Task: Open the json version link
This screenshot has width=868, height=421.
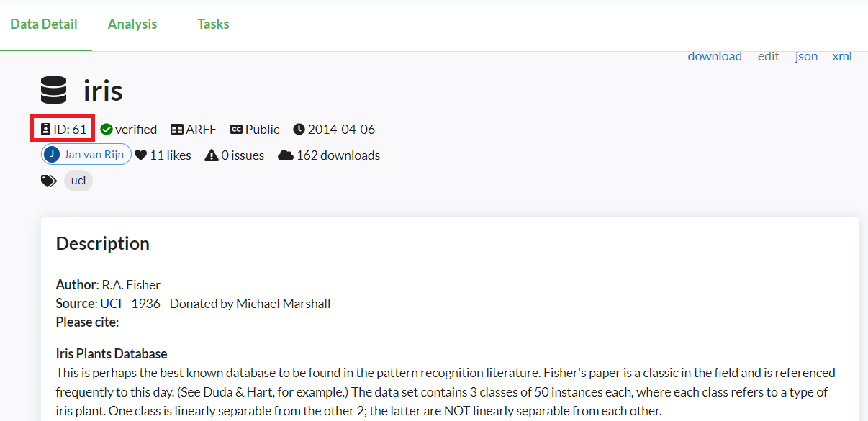Action: point(806,56)
